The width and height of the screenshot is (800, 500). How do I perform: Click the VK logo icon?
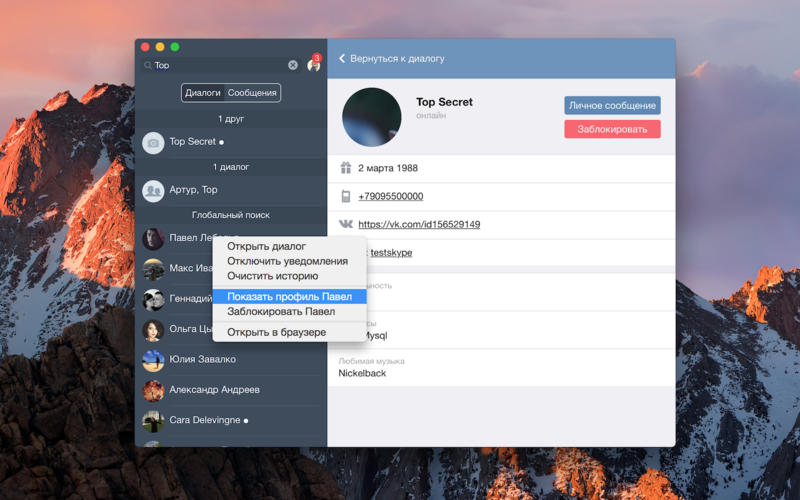click(x=345, y=224)
